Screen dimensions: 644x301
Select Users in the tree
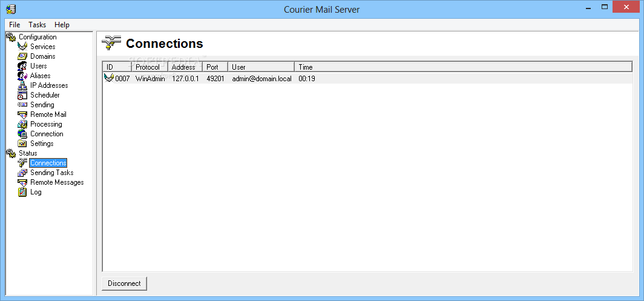tap(39, 66)
